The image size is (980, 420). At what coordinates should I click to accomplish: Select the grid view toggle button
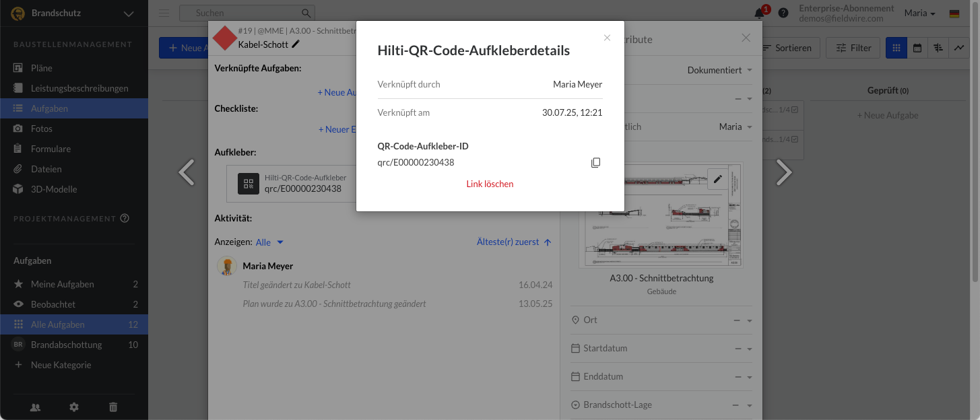click(x=896, y=48)
